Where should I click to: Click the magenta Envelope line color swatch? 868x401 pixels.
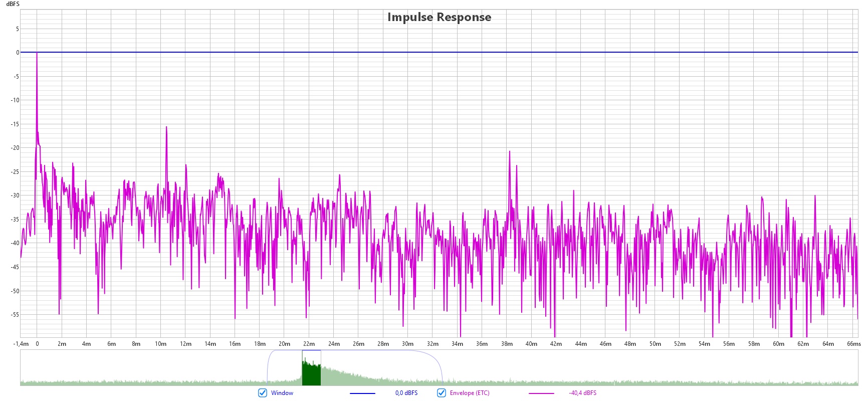click(x=541, y=393)
